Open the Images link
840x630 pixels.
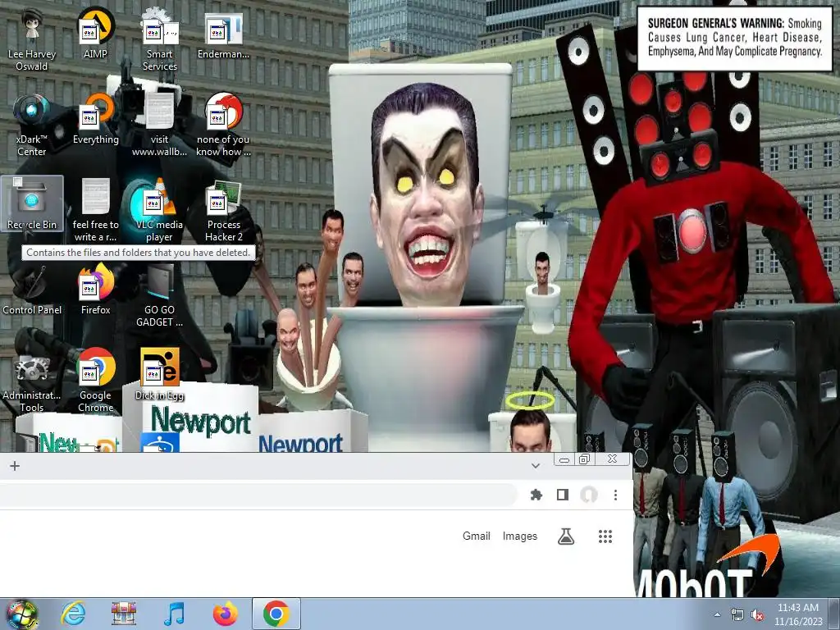point(519,536)
